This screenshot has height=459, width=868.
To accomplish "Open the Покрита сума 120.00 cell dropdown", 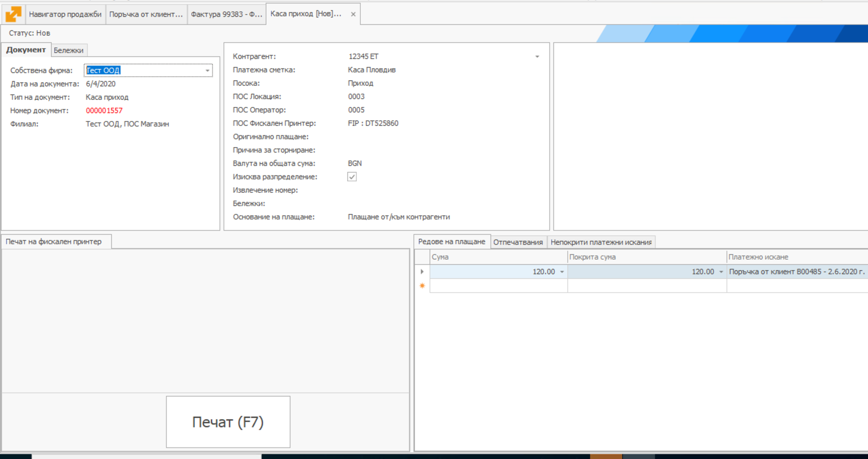I will coord(721,272).
